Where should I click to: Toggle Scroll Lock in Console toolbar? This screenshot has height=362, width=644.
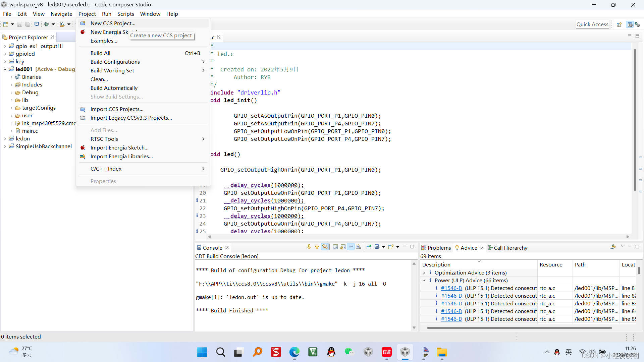(x=343, y=247)
